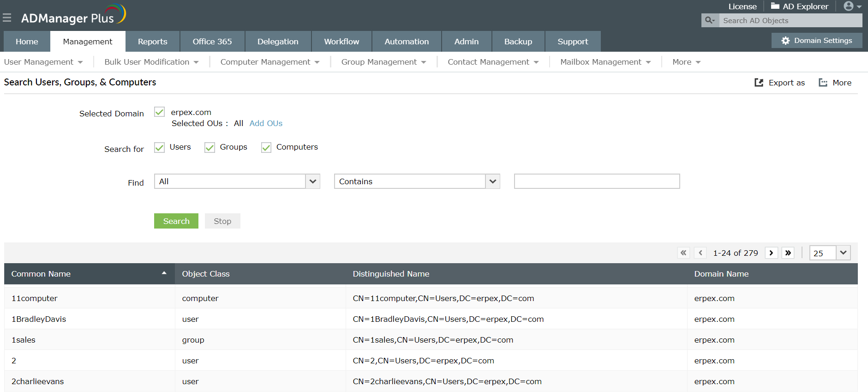Sort by Common Name arrow
This screenshot has width=868, height=392.
tap(164, 273)
